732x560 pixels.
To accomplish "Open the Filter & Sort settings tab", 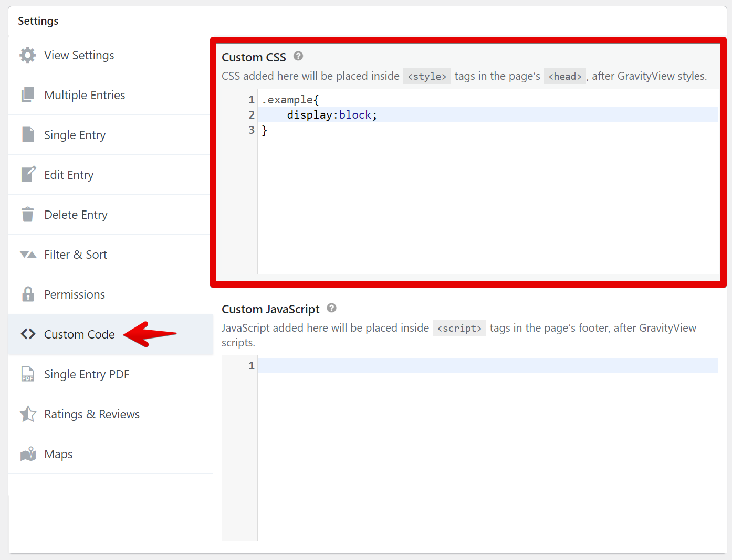I will 76,255.
